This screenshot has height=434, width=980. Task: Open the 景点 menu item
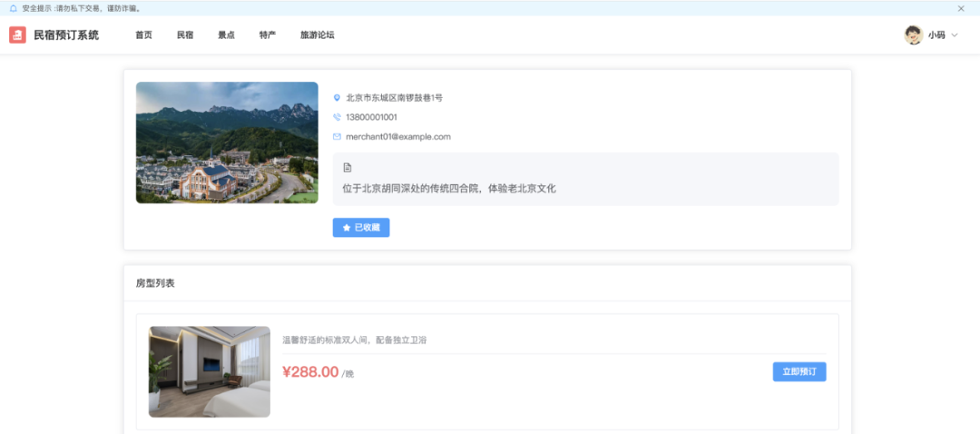(x=226, y=35)
